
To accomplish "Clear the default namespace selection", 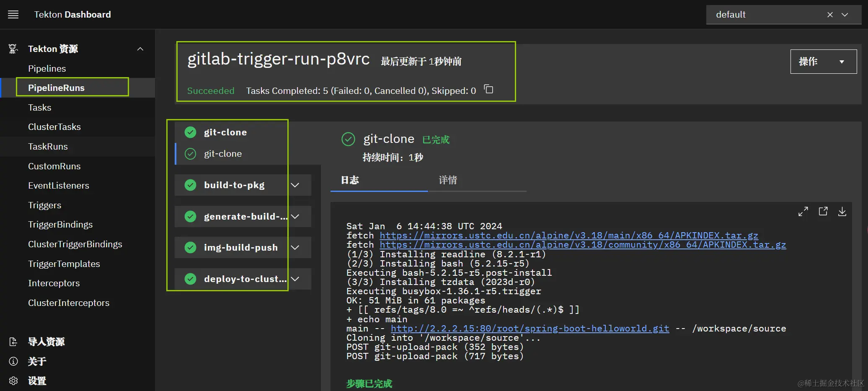I will click(x=830, y=15).
